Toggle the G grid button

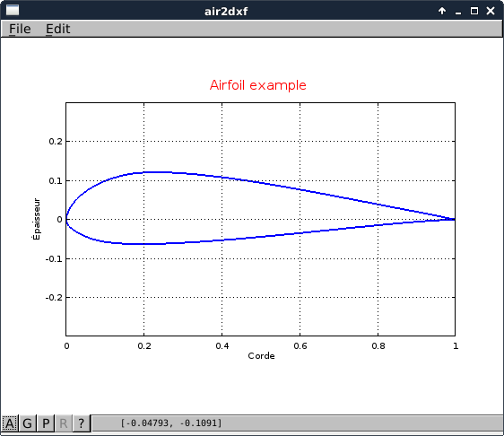[27, 423]
